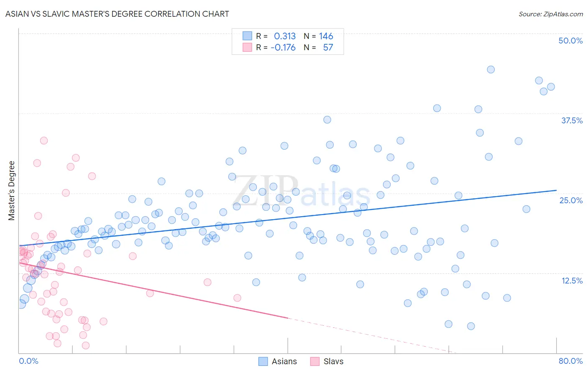This screenshot has width=588, height=373.
Task: Click the 12.5% y-axis label
Action: point(572,281)
